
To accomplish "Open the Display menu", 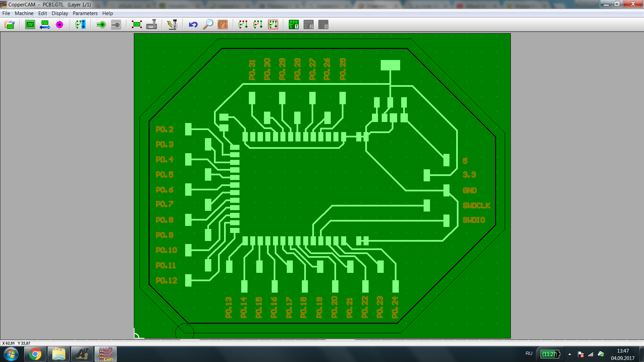I will pos(60,13).
